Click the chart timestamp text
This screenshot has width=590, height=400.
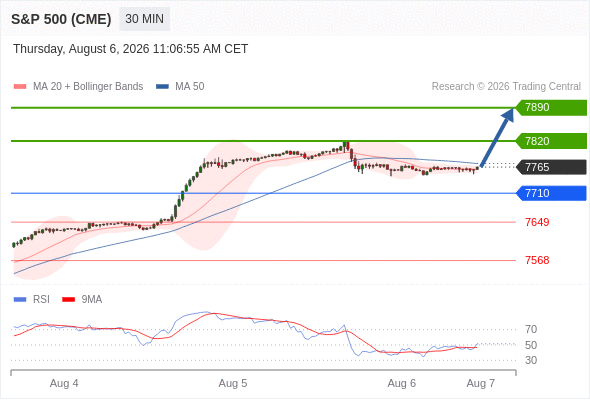click(x=131, y=49)
